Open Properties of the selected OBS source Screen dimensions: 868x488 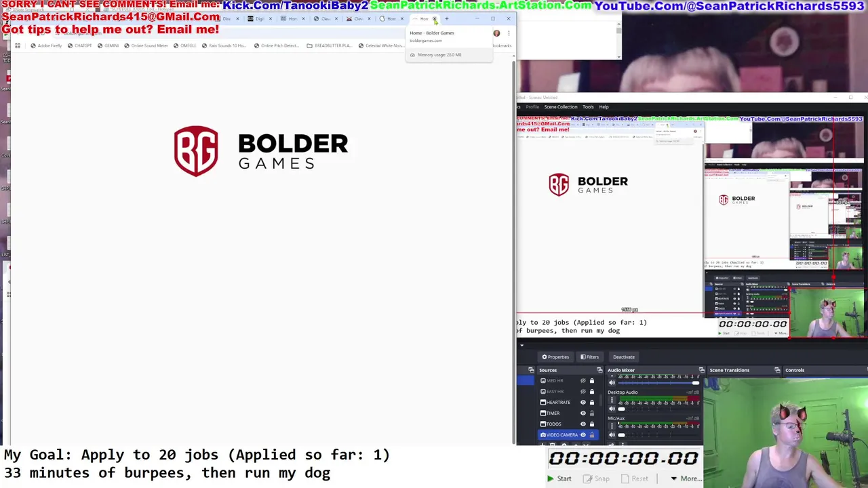(555, 357)
